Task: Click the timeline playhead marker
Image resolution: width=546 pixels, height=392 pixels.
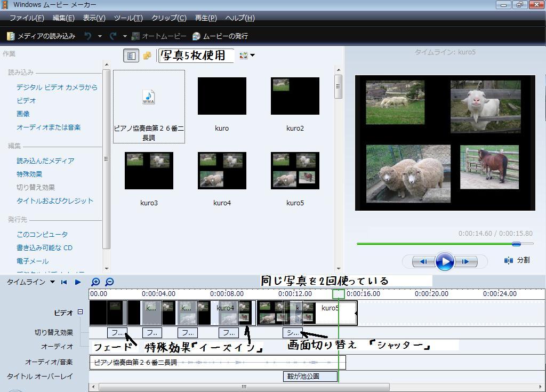Action: tap(338, 294)
